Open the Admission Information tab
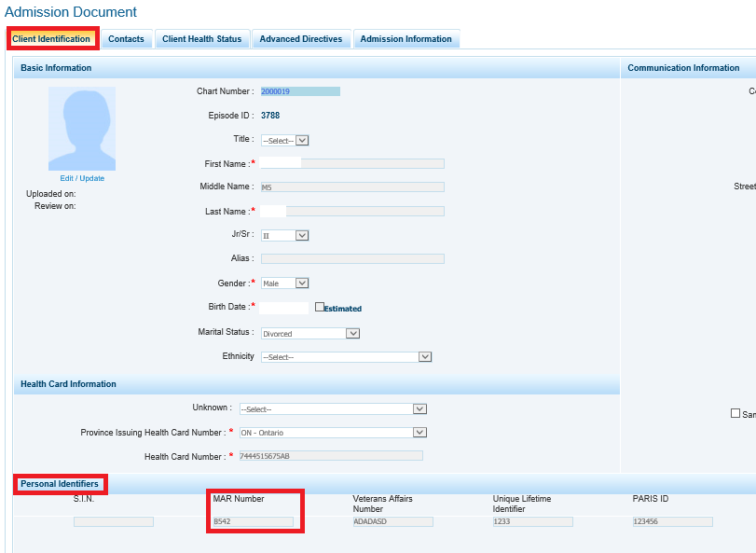 405,39
